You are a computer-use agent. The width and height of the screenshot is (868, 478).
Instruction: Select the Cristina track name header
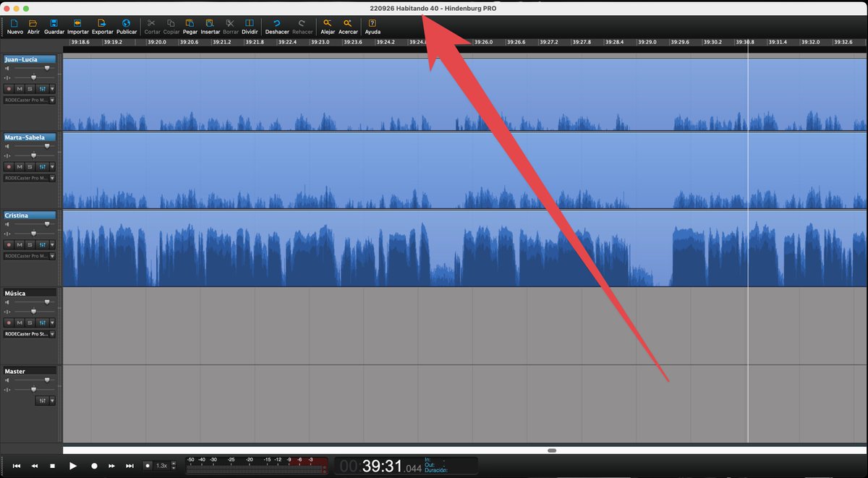[30, 215]
